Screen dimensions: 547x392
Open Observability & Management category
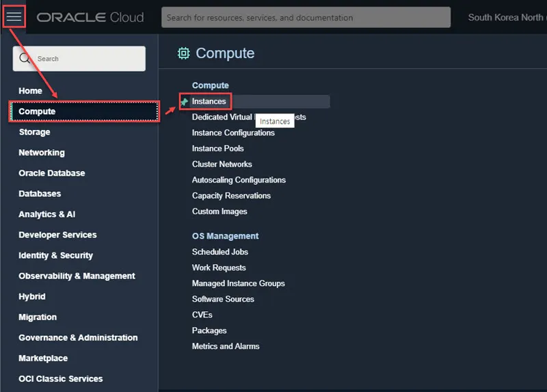[77, 276]
